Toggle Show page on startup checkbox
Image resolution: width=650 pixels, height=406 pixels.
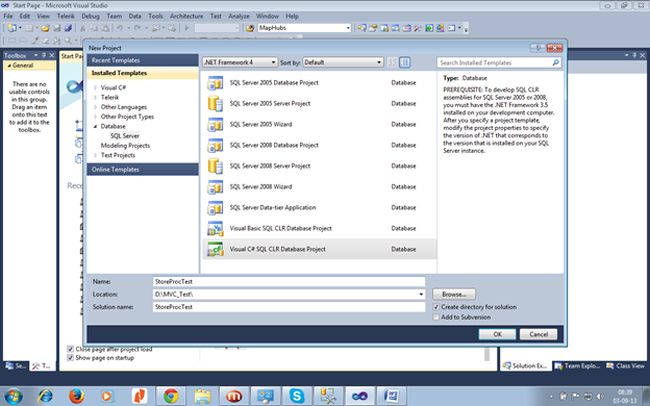(70, 357)
